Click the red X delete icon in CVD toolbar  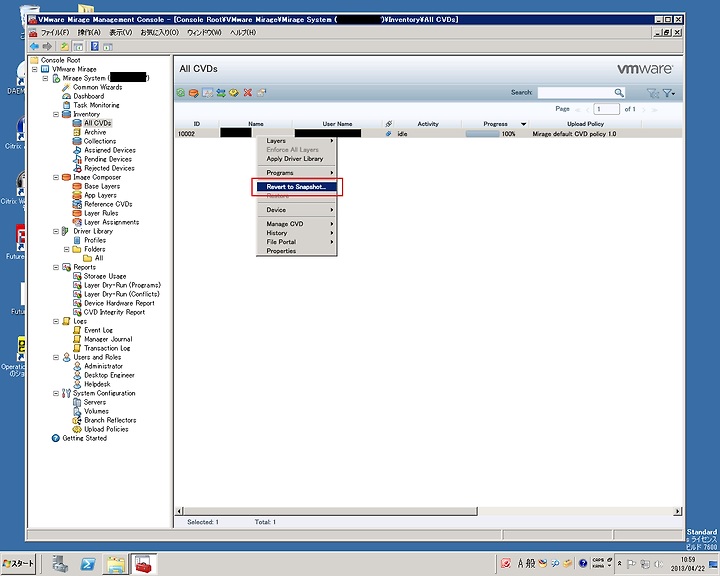[248, 93]
